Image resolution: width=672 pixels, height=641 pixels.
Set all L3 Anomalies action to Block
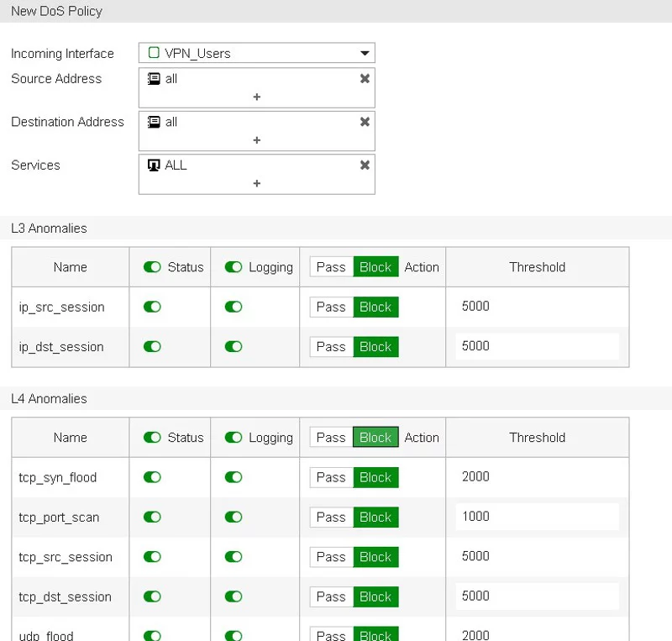point(375,267)
